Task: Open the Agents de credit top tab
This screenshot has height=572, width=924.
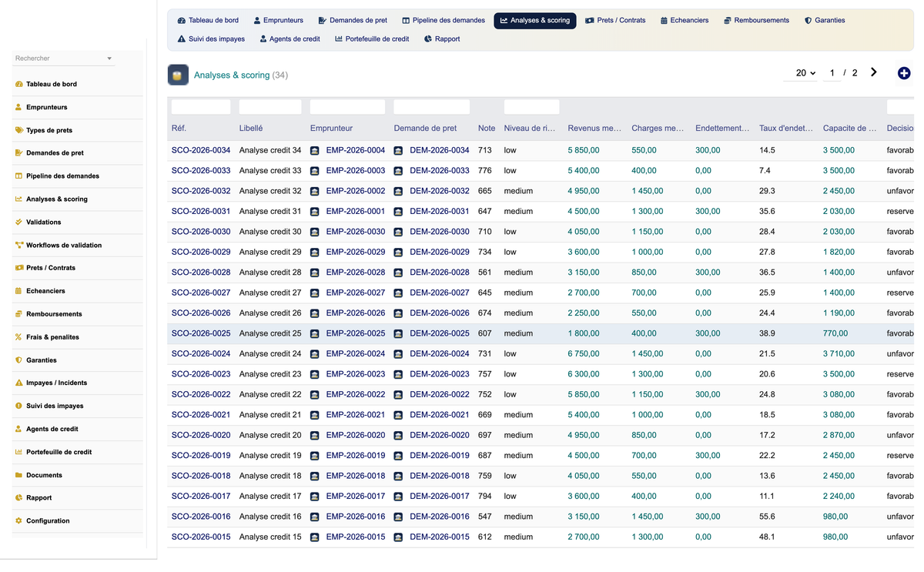Action: (290, 38)
